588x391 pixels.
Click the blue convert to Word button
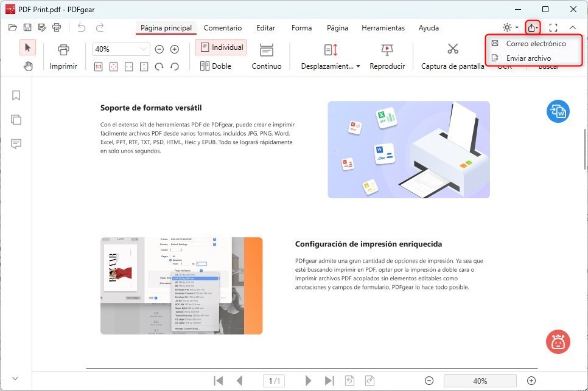pos(558,111)
